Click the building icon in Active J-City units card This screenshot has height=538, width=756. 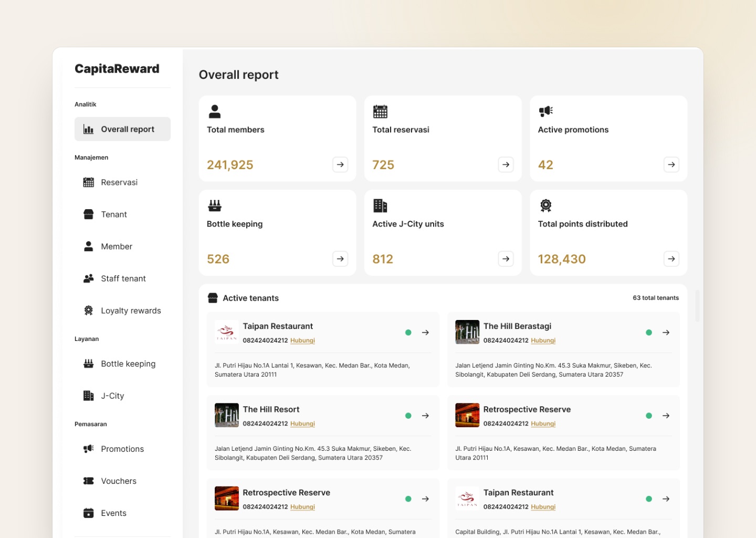pyautogui.click(x=380, y=205)
